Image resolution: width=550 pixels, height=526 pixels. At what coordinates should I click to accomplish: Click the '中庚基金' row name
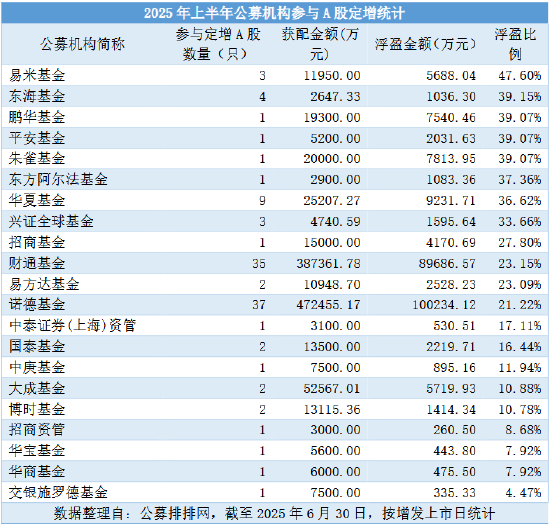37,367
